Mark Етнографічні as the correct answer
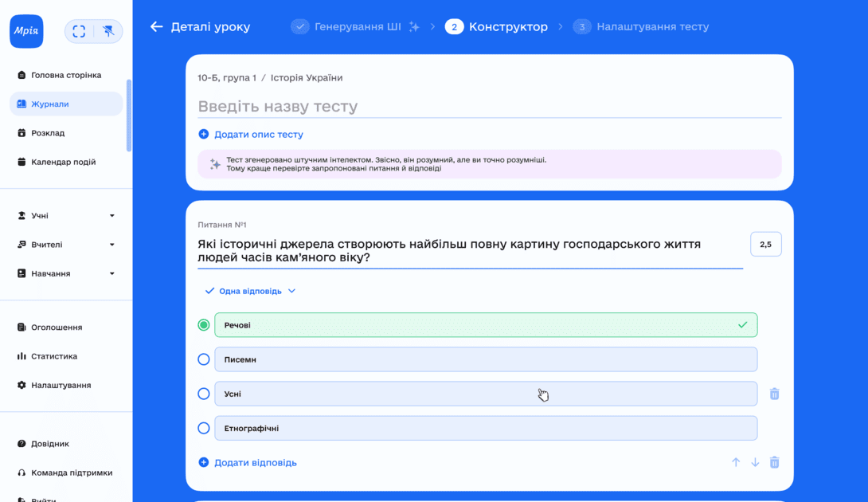 [204, 428]
